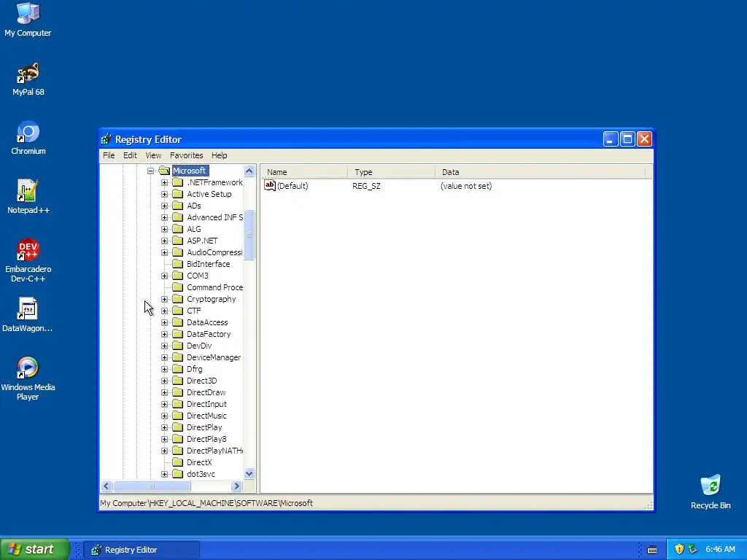Screen dimensions: 747x560
Task: Expand the DirectPlay8 key
Action: (164, 439)
